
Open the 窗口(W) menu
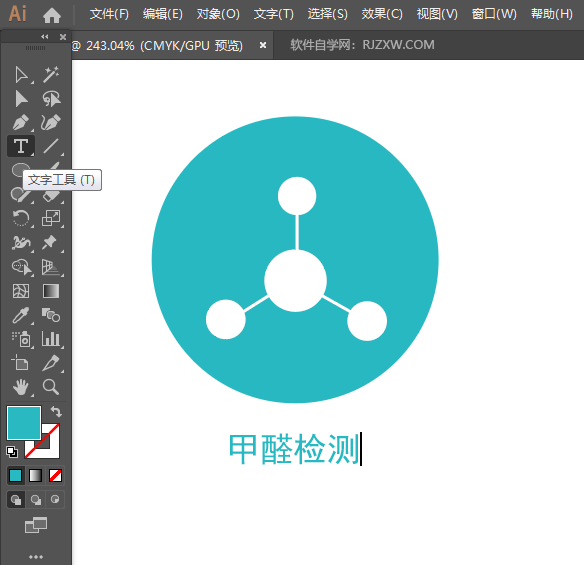pos(494,14)
